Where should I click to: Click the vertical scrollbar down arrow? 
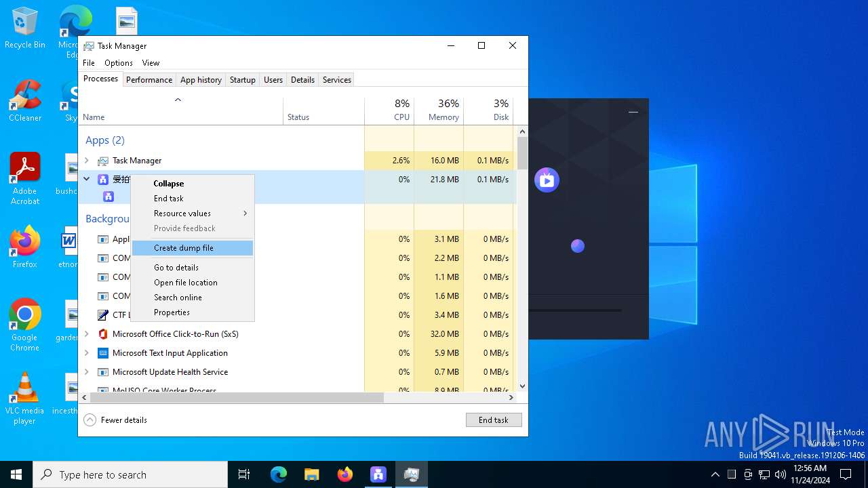click(522, 386)
